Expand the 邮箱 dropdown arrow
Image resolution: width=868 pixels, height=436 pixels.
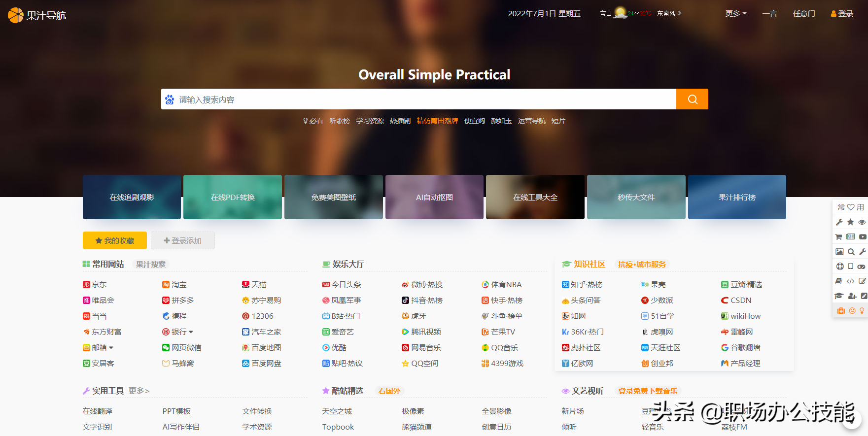pyautogui.click(x=111, y=348)
